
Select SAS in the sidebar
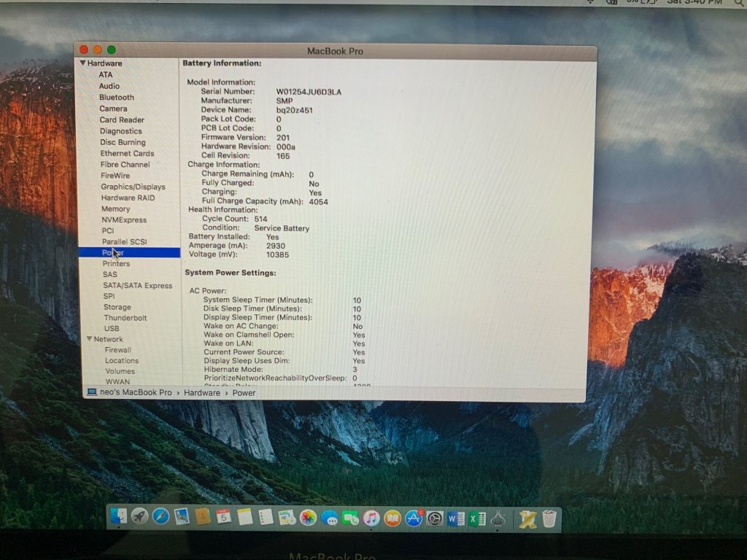110,274
